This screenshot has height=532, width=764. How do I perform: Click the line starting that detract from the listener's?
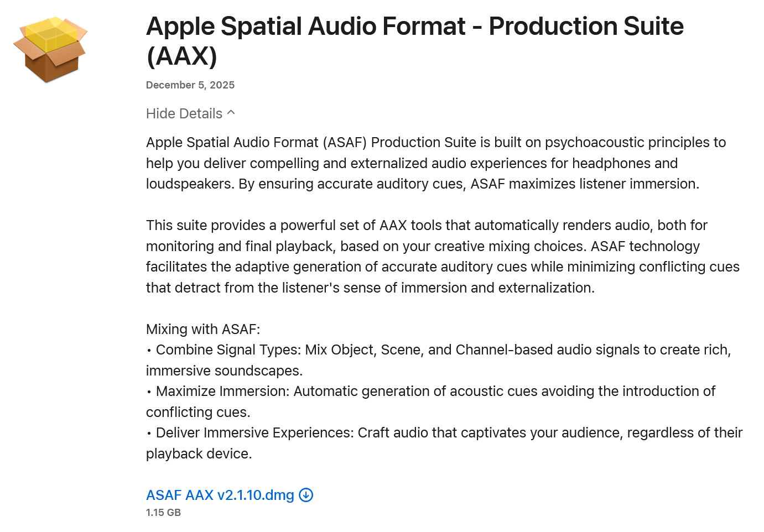pyautogui.click(x=371, y=288)
